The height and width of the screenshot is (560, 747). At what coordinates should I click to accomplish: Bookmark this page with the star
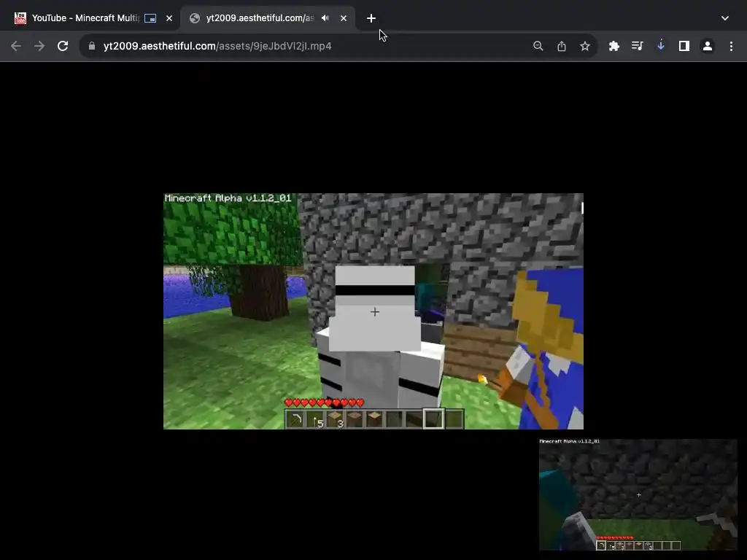tap(585, 46)
